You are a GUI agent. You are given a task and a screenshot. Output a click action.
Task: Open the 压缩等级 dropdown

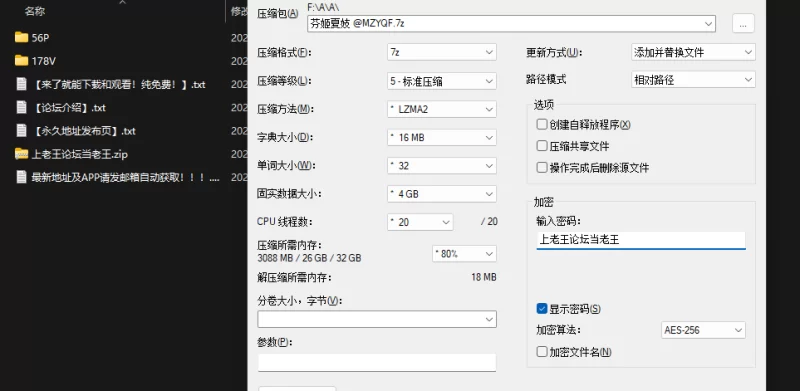442,81
